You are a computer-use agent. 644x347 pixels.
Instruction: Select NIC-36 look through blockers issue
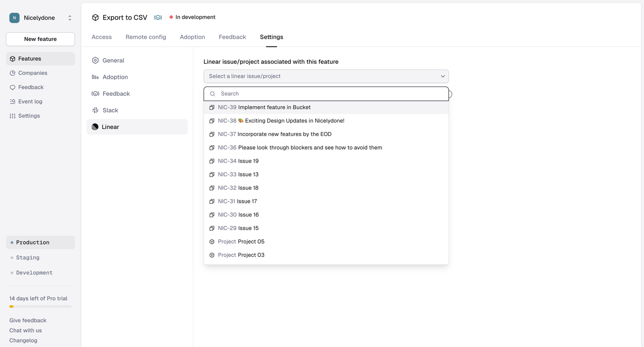[326, 147]
